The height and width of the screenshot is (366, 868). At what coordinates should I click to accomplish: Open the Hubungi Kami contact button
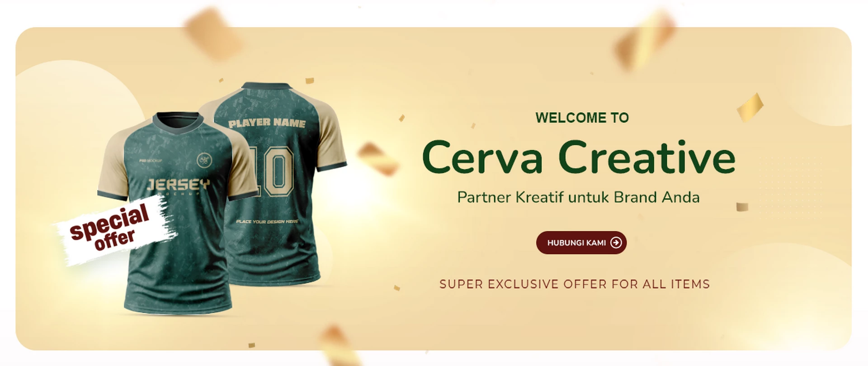(581, 243)
